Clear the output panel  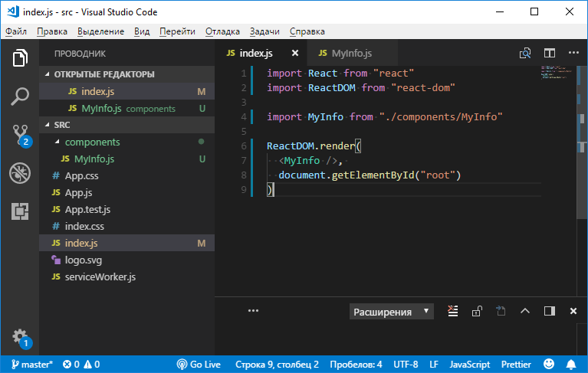(x=453, y=311)
